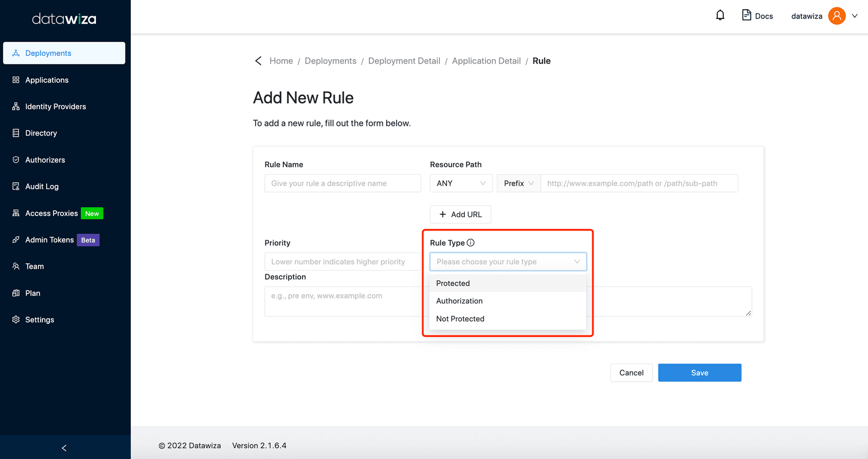Viewport: 868px width, 459px height.
Task: Toggle the Rule Type select box
Action: (x=508, y=262)
